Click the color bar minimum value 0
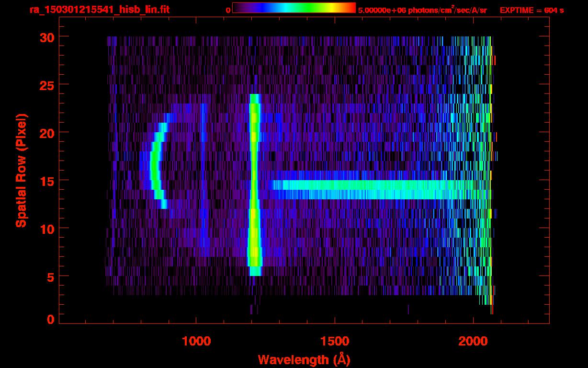This screenshot has height=368, width=588. coord(228,10)
